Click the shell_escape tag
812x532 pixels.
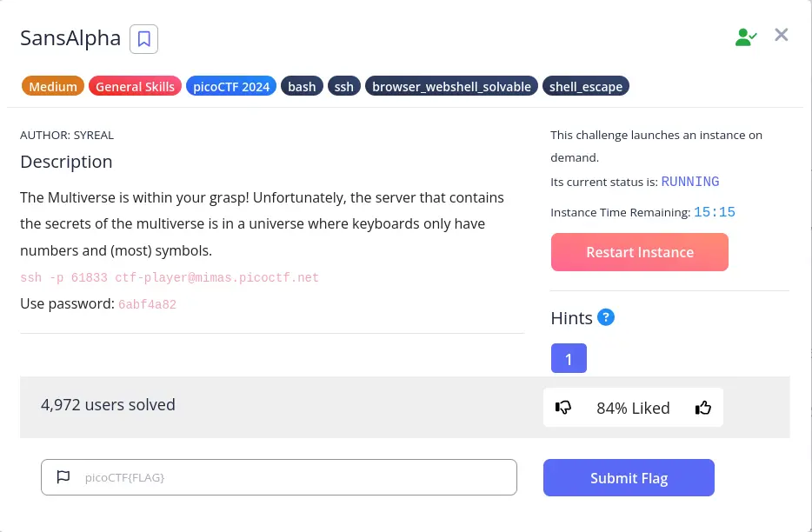click(586, 86)
